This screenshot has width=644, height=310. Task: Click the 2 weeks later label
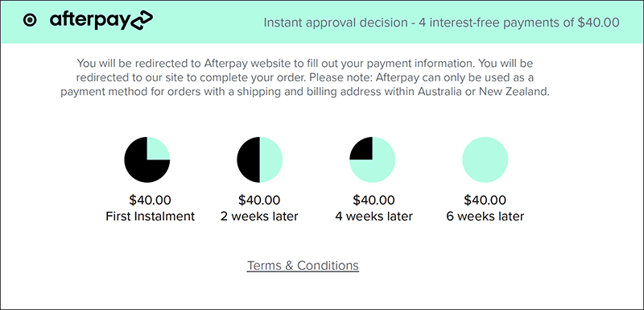[x=259, y=216]
